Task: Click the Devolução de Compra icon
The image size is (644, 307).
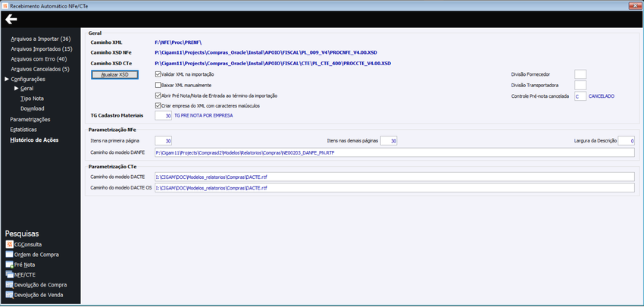Action: coord(9,285)
